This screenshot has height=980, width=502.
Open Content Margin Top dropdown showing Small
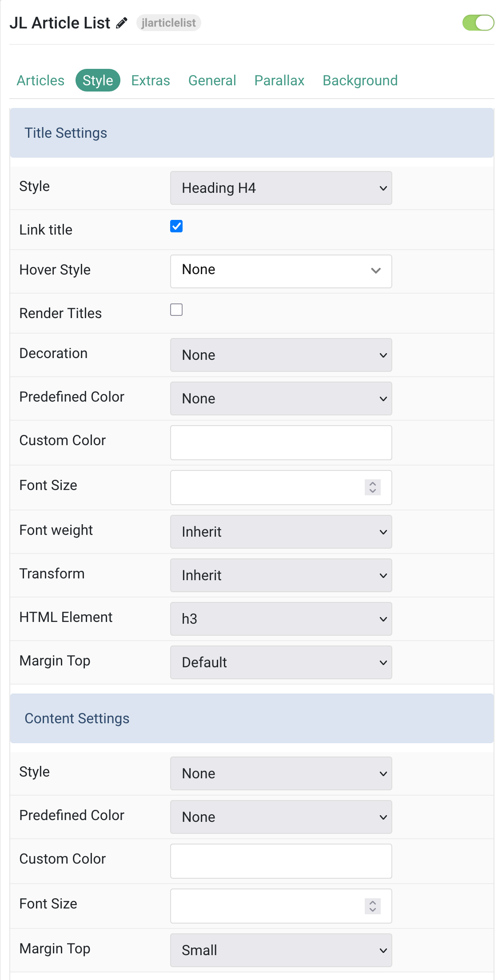[281, 950]
